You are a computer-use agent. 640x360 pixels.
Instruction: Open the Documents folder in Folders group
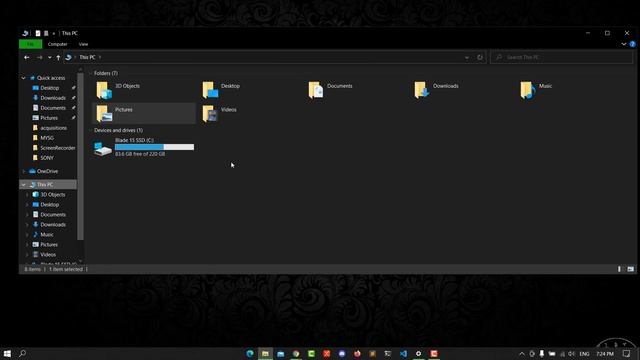(x=330, y=90)
